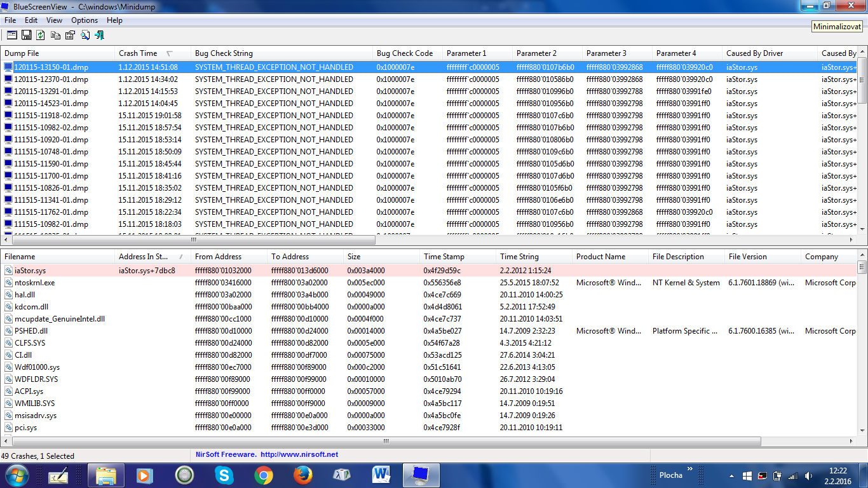Image resolution: width=868 pixels, height=488 pixels.
Task: Select the iaStor.sys module row
Action: 428,271
